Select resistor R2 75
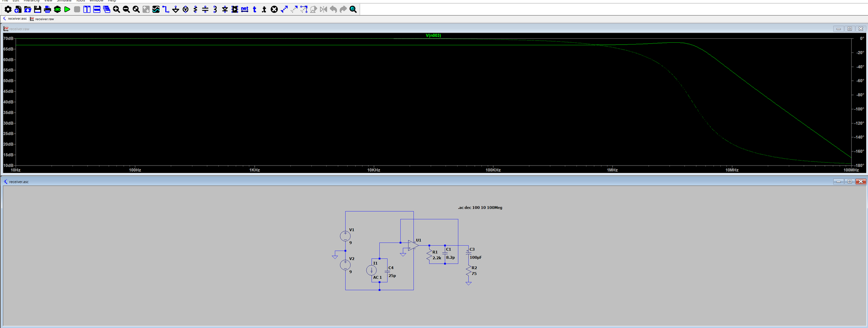 click(469, 271)
